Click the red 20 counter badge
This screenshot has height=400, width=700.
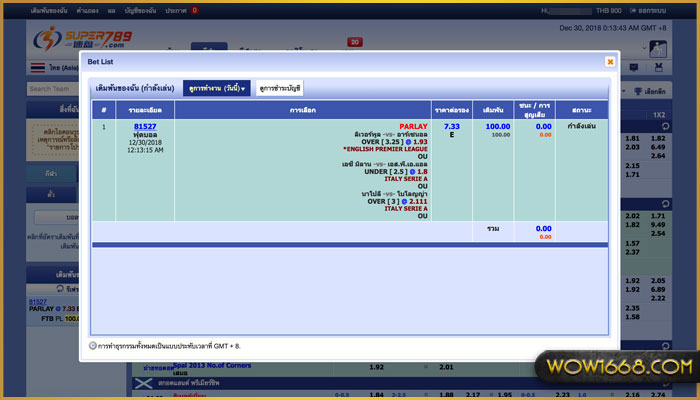[x=354, y=42]
